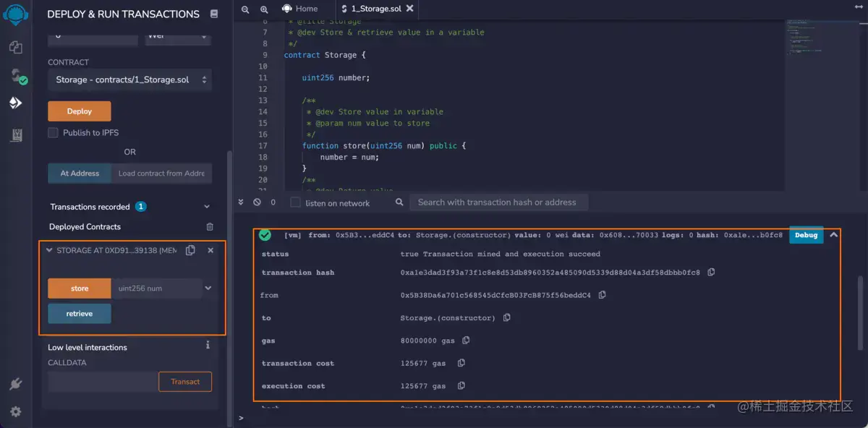Copy the transaction cost value
This screenshot has height=428, width=868.
461,363
